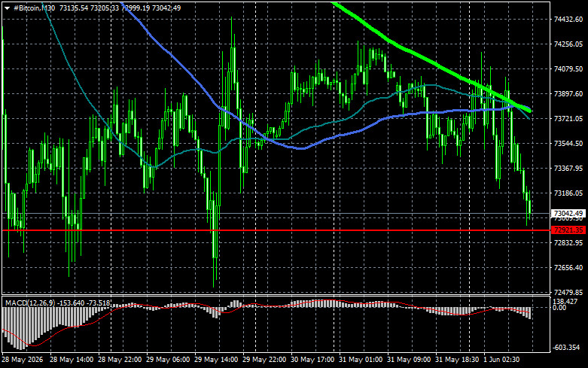Click MACD scale value 138.427
Image resolution: width=588 pixels, height=368 pixels.
(x=565, y=301)
